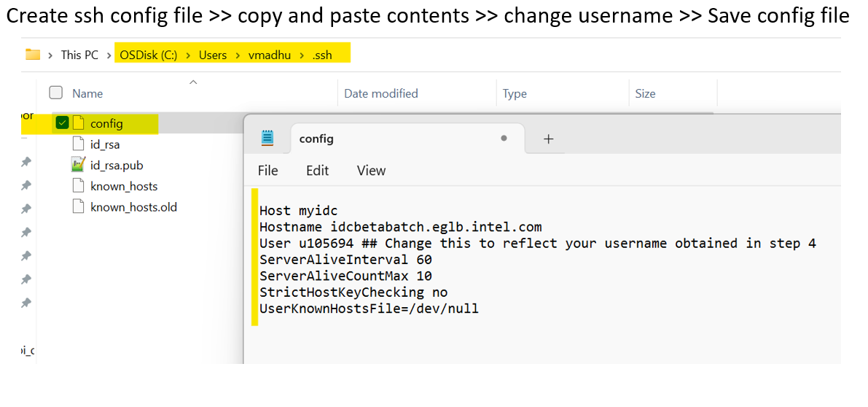
Task: Click the 'UserKnownHostsFile=/dev/null' line
Action: tap(370, 309)
